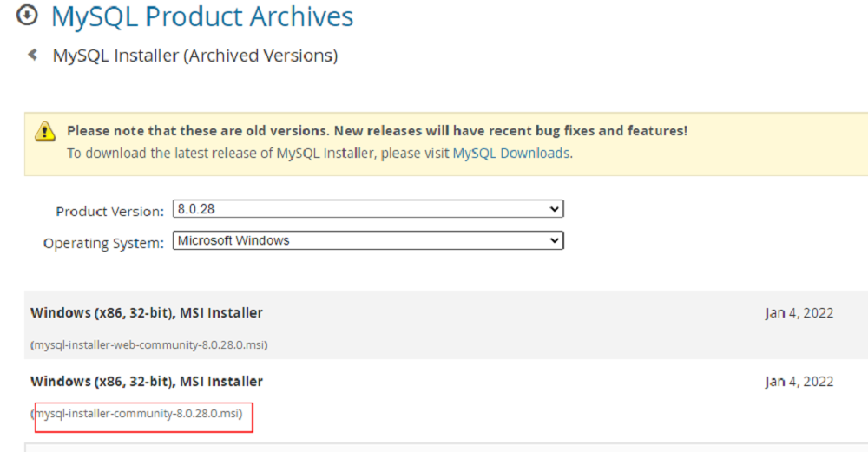Viewport: 868px width, 452px height.
Task: Click MSI Installer title above web-community filename
Action: pyautogui.click(x=147, y=312)
